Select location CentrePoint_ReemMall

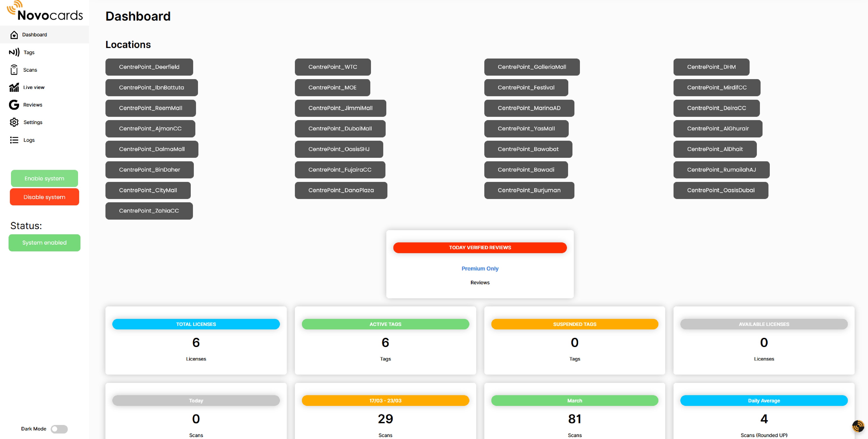click(151, 108)
